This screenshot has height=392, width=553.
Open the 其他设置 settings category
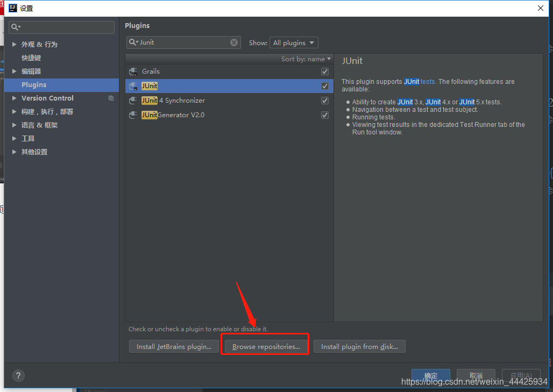[34, 152]
